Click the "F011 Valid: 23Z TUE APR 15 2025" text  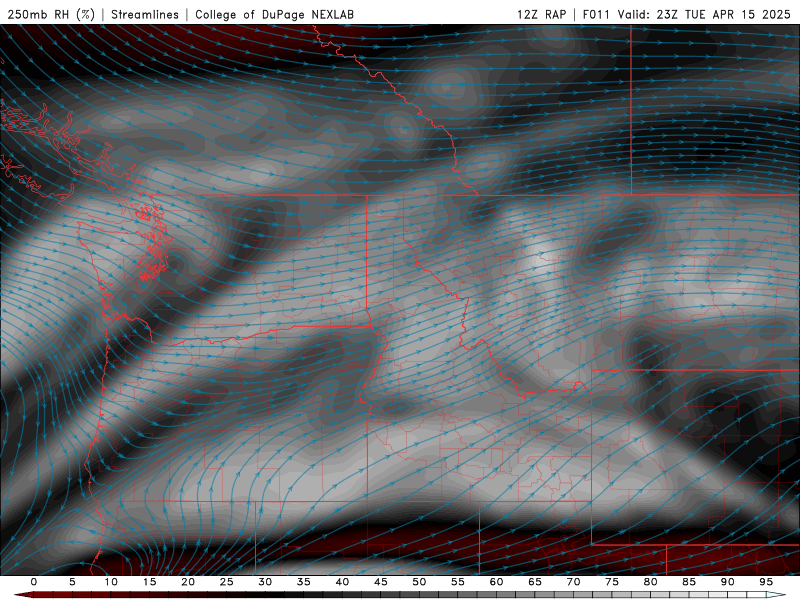click(686, 14)
